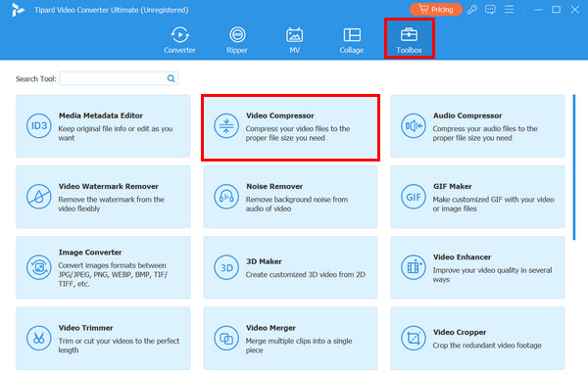
Task: Click the Video Merger icon
Action: 226,338
